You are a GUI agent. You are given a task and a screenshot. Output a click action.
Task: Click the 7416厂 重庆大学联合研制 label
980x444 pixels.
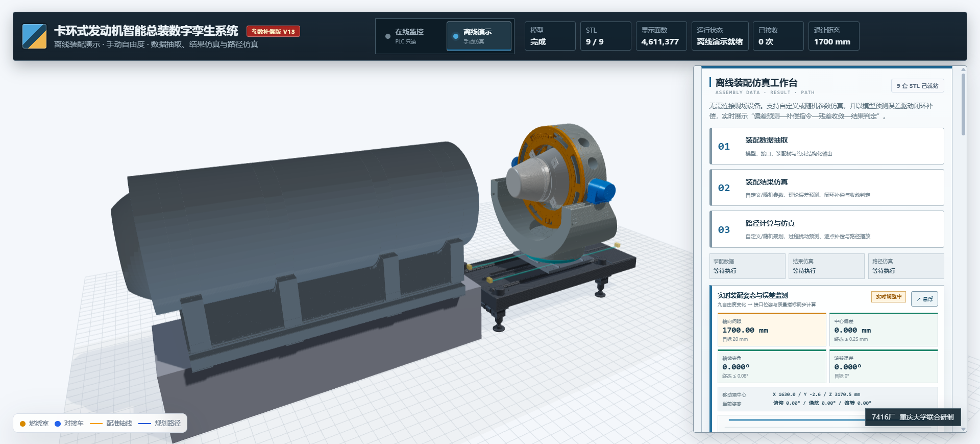point(913,417)
